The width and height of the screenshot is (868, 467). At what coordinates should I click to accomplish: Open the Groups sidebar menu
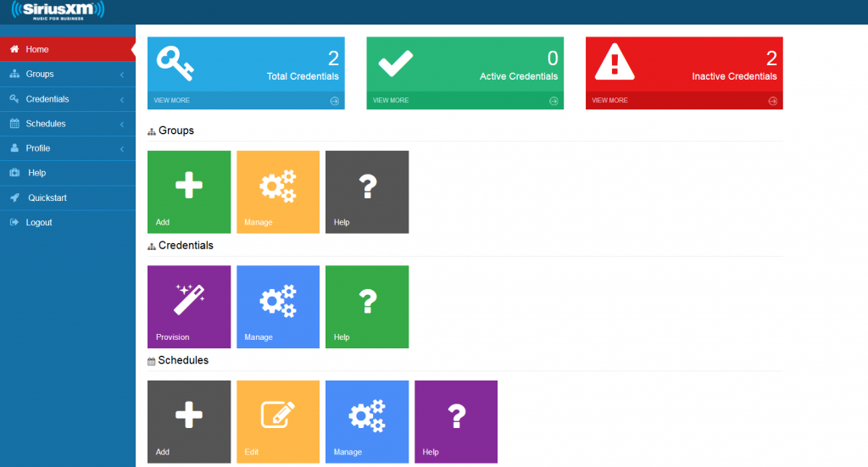tap(68, 74)
